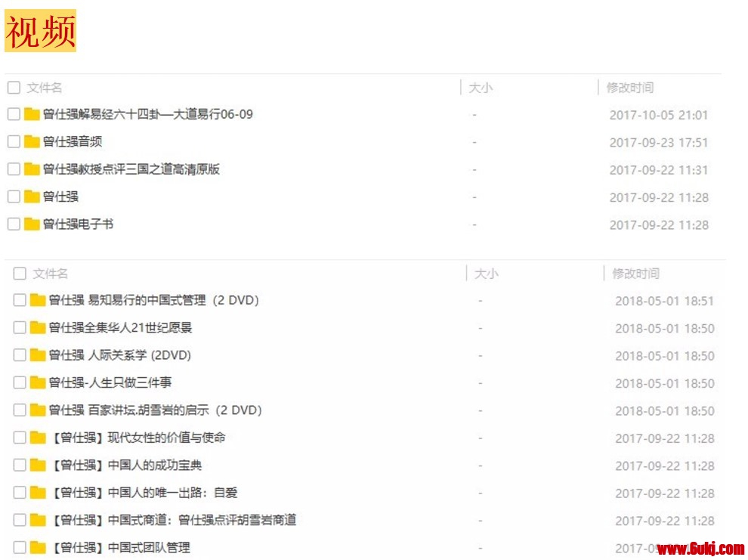This screenshot has width=748, height=560.
Task: Open 曾仕强-人生只做三件事 folder name
Action: pyautogui.click(x=110, y=382)
